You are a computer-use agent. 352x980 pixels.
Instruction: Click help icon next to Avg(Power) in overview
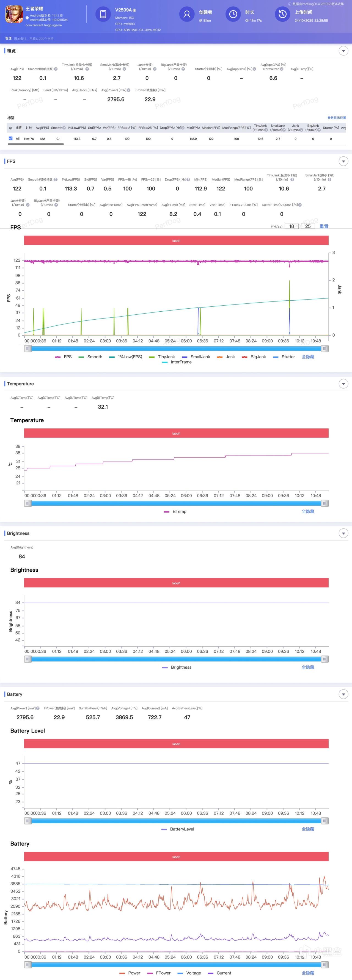coord(129,90)
